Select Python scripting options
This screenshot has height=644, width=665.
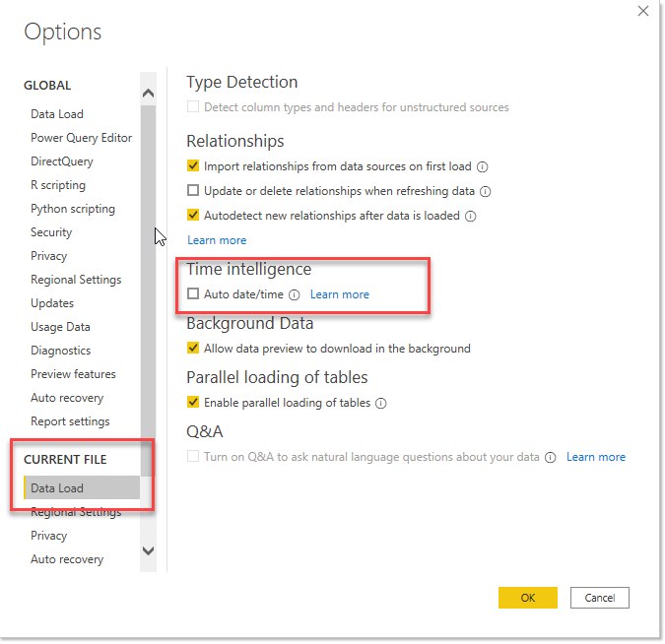coord(73,209)
